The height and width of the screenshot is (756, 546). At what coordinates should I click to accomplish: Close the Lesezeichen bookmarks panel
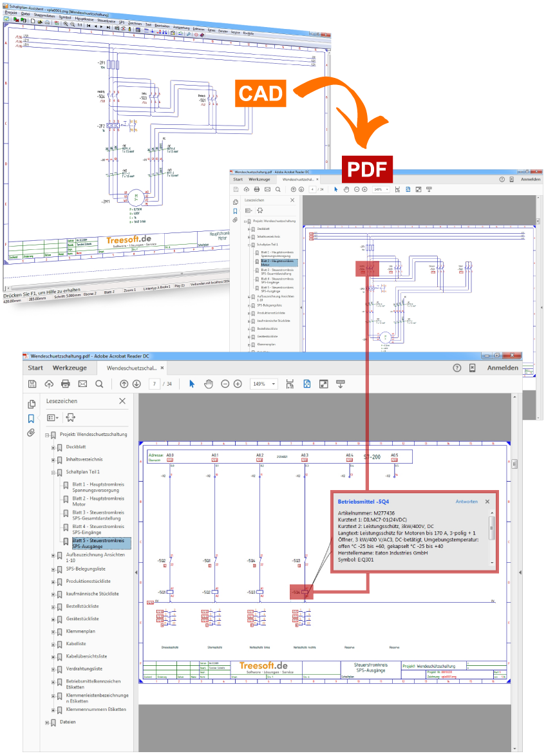(x=122, y=401)
